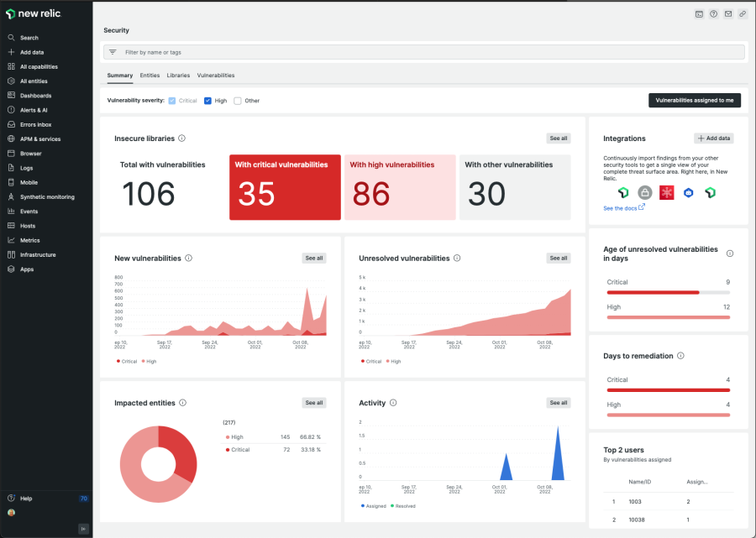
Task: Click the Alerts & AI sidebar icon
Action: (11, 110)
